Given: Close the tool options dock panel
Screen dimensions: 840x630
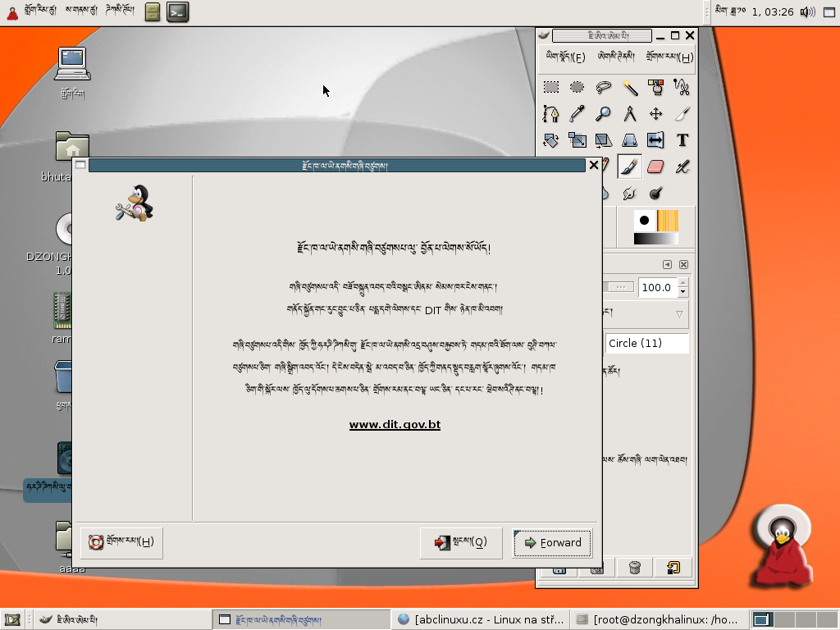Looking at the screenshot, I should (683, 265).
